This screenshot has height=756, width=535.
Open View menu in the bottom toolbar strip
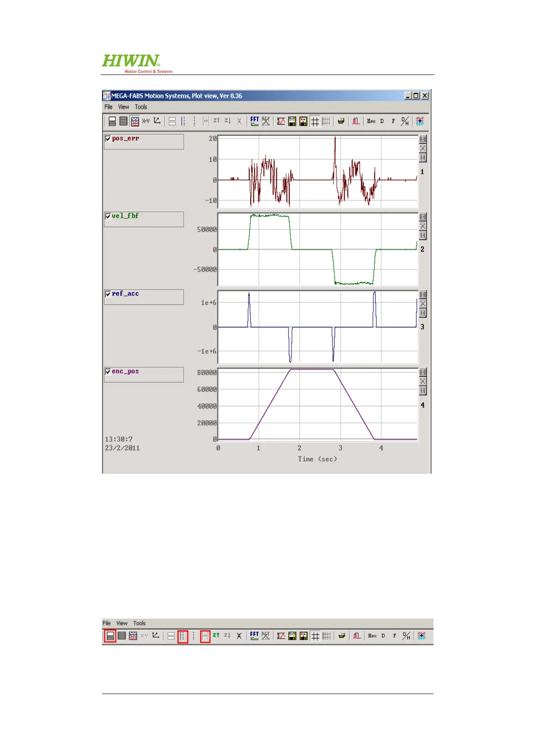(122, 623)
